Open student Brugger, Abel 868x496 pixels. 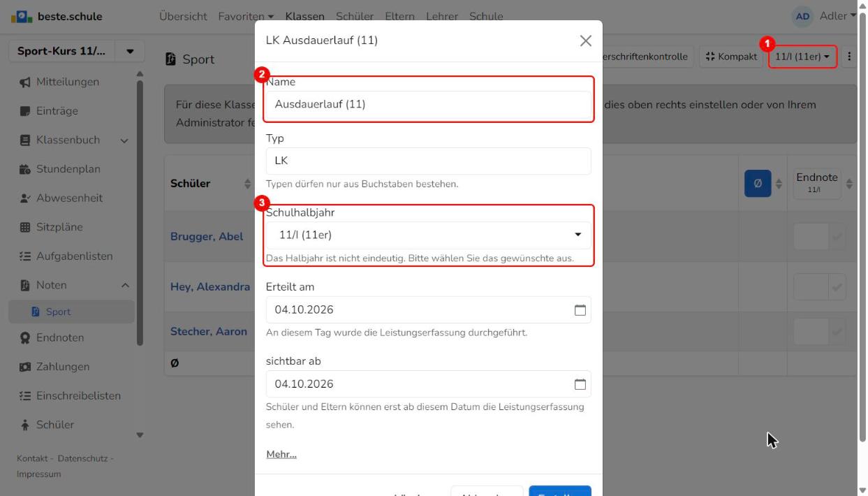pos(207,237)
